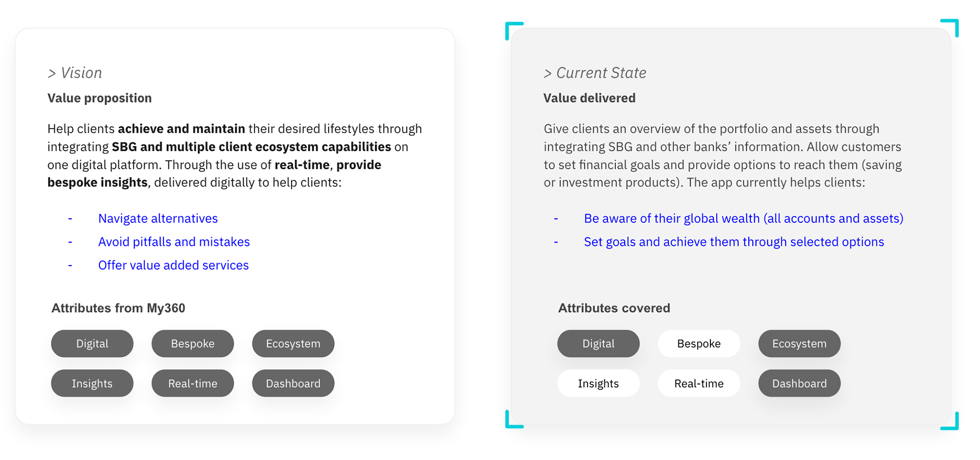The image size is (980, 460).
Task: Click the dark Ecosystem pill in the Vision card
Action: (x=293, y=343)
